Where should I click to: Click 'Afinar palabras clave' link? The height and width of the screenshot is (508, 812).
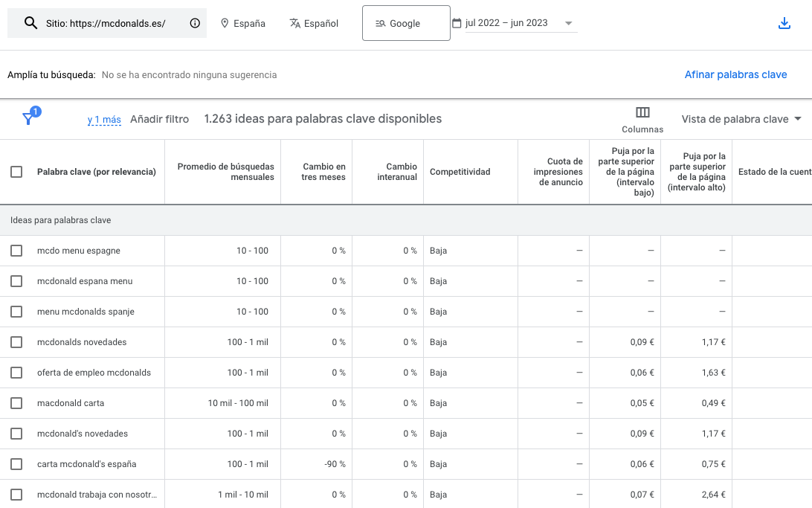(x=735, y=74)
